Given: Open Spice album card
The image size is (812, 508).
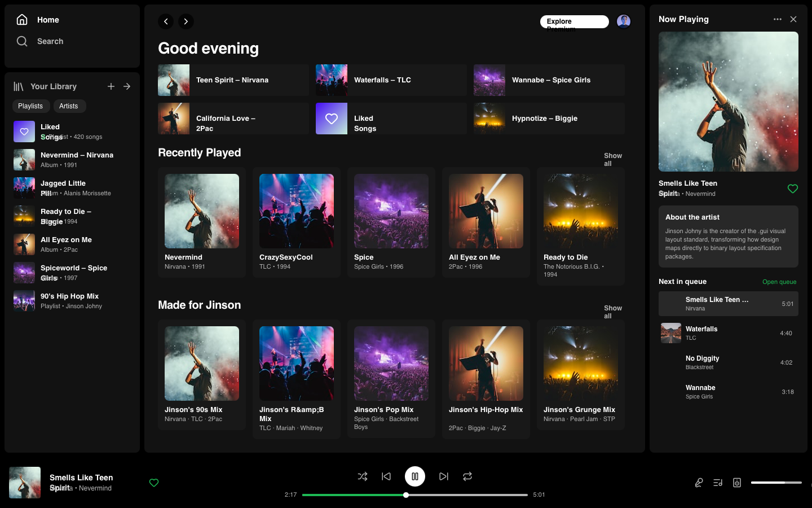Looking at the screenshot, I should click(x=391, y=222).
